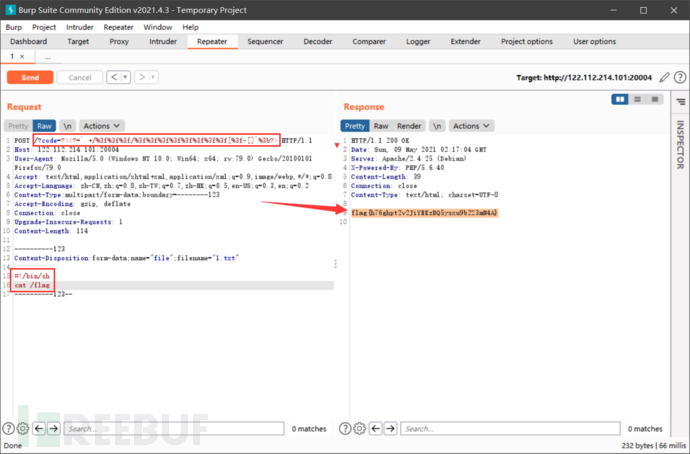This screenshot has width=690, height=454.
Task: Click the 'X-Powered-By' response header line
Action: click(398, 168)
